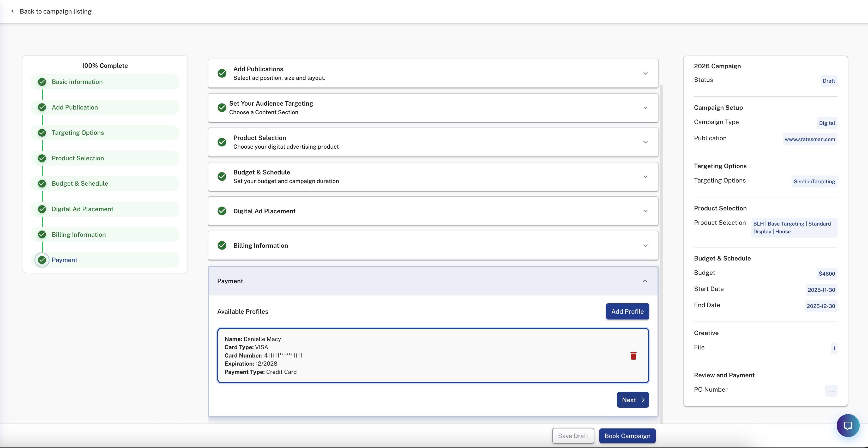This screenshot has height=448, width=868.
Task: Click green checkmark icon beside Add Publications
Action: (222, 73)
